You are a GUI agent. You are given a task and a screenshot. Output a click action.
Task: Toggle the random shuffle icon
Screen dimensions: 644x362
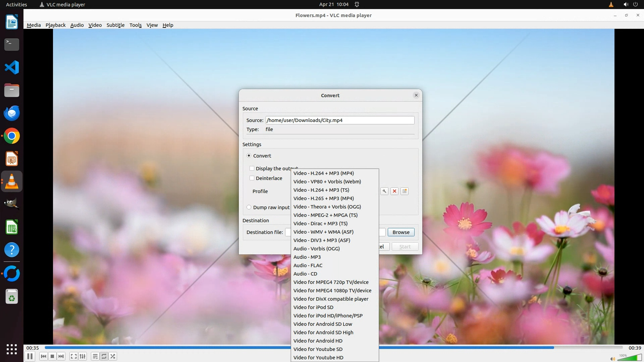pos(113,356)
